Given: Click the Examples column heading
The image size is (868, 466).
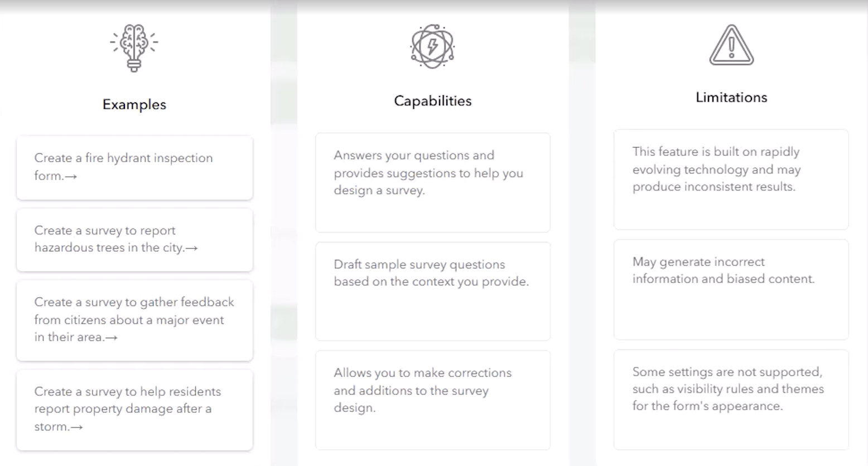Looking at the screenshot, I should (134, 105).
